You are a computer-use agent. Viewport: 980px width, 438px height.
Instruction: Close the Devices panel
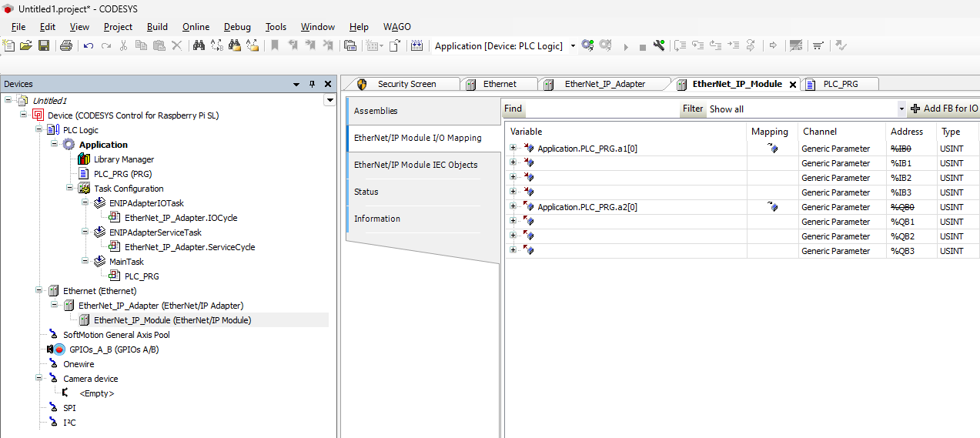point(328,84)
